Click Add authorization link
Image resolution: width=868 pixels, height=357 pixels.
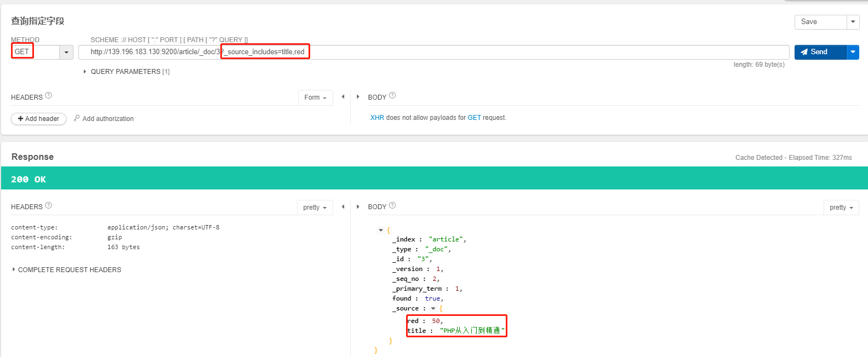tap(108, 119)
